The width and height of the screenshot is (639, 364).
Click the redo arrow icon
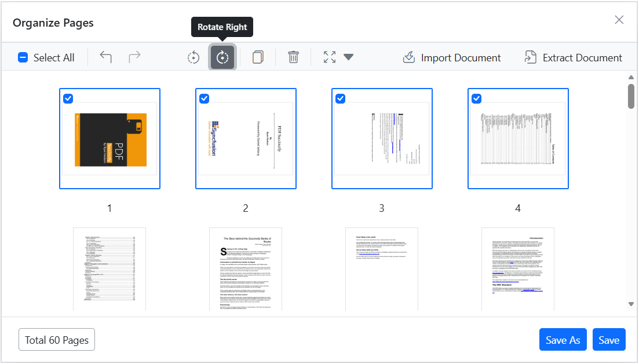pyautogui.click(x=134, y=57)
